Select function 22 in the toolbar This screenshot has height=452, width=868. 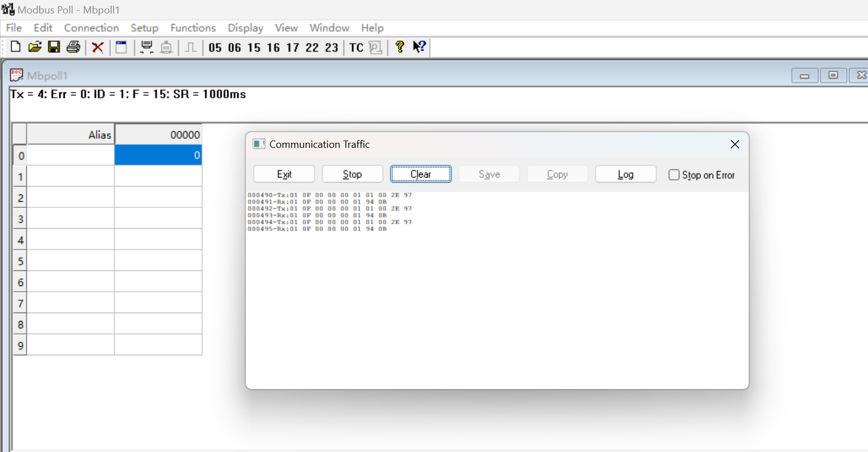pos(312,48)
